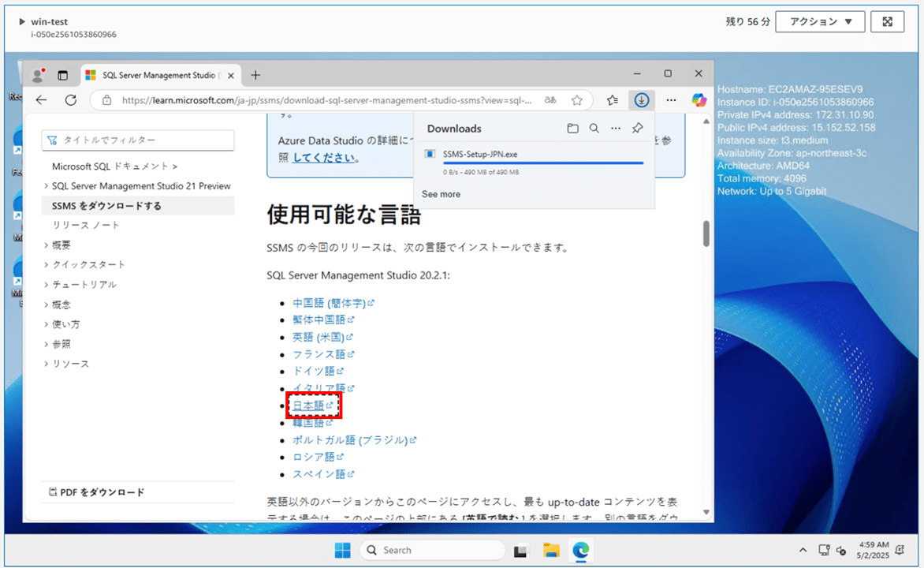The width and height of the screenshot is (924, 568).
Task: Toggle the Downloads toolbar button
Action: click(641, 100)
